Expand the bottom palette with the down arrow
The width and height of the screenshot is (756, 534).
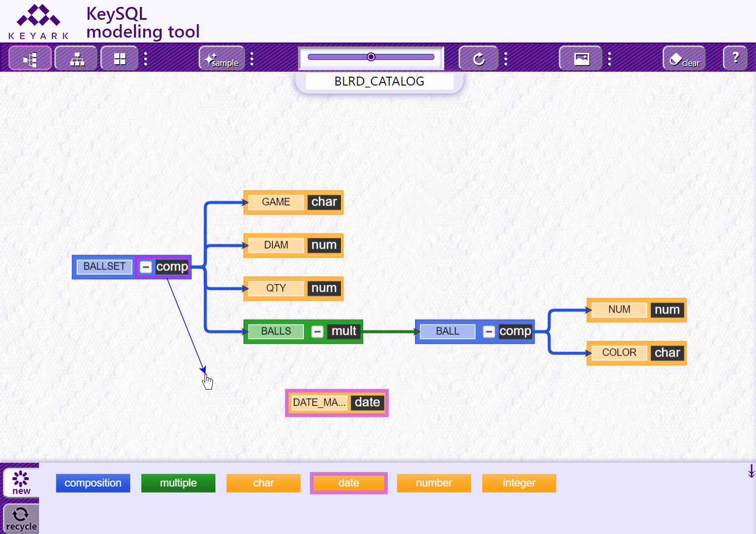pyautogui.click(x=751, y=471)
